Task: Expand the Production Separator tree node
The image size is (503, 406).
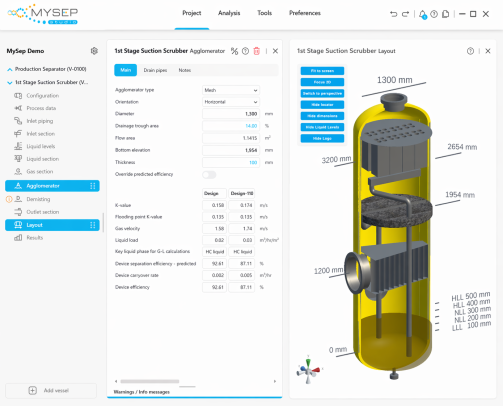Action: tap(10, 69)
